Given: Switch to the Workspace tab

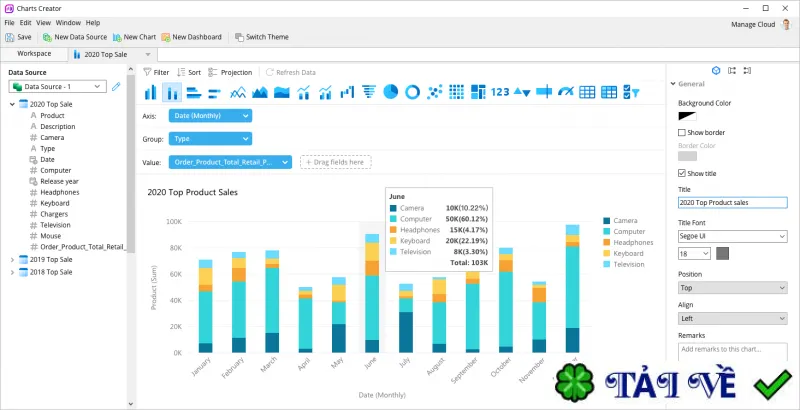Looking at the screenshot, I should click(x=34, y=54).
